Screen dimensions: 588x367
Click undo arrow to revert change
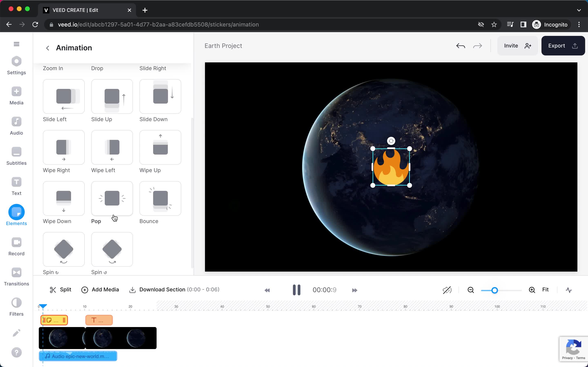click(x=461, y=45)
